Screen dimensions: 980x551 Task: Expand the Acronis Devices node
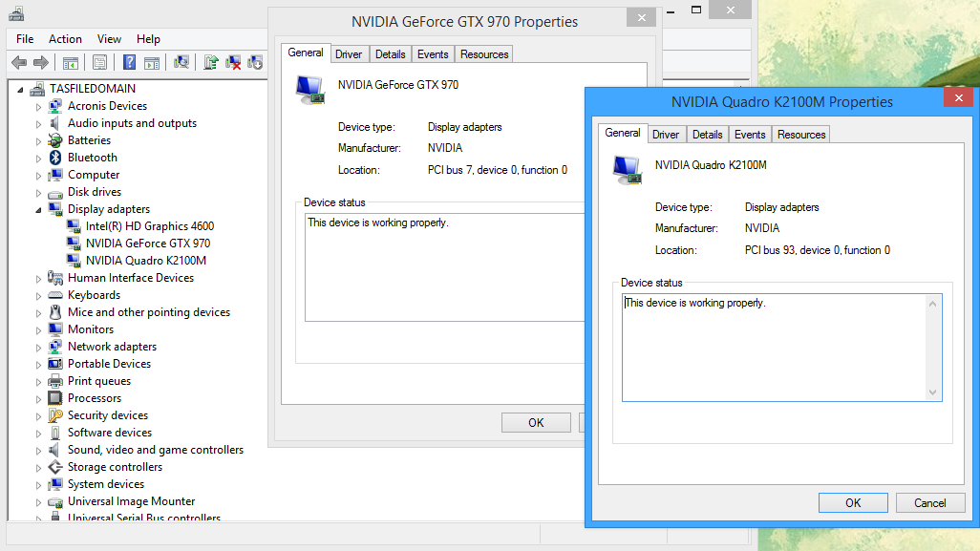[x=38, y=106]
